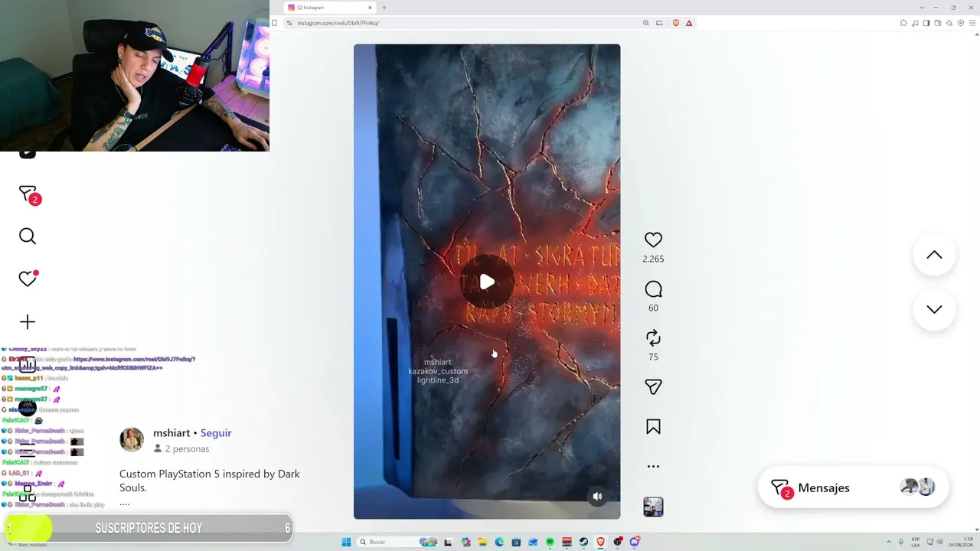The width and height of the screenshot is (980, 551).
Task: Show hidden system tray icons
Action: (890, 542)
